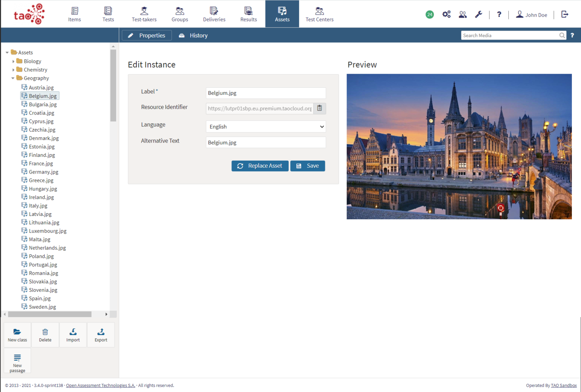
Task: Open the Results section
Action: click(x=248, y=14)
